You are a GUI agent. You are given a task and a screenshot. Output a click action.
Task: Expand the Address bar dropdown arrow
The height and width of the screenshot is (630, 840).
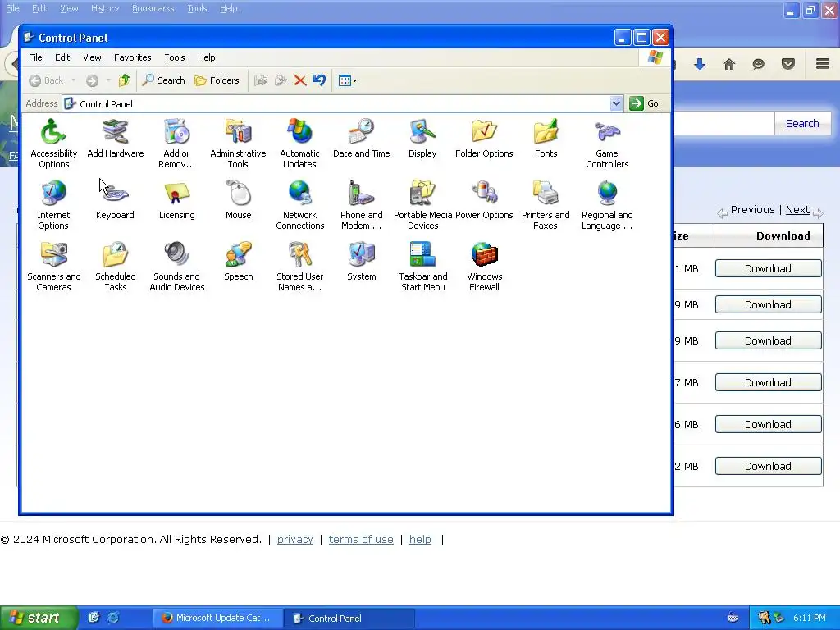click(616, 103)
